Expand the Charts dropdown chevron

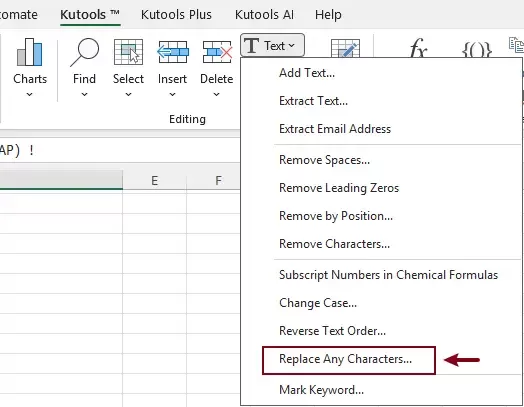click(x=29, y=95)
